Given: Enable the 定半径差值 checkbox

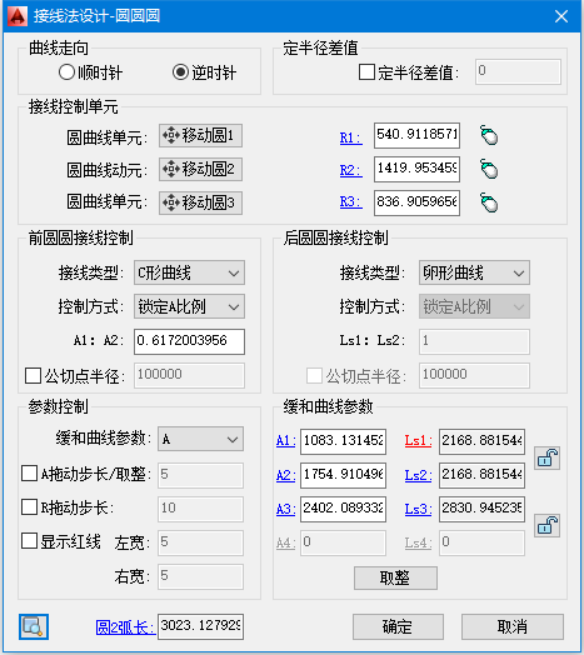Looking at the screenshot, I should pos(367,72).
